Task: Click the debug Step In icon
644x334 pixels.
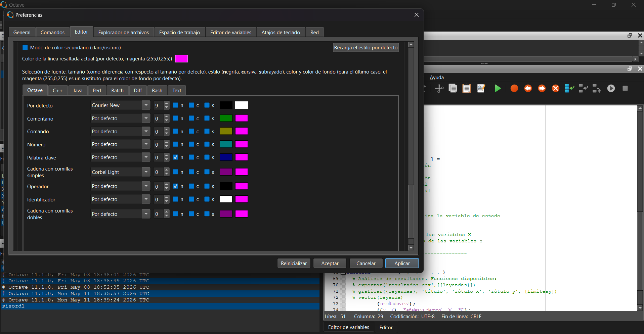Action: click(583, 88)
